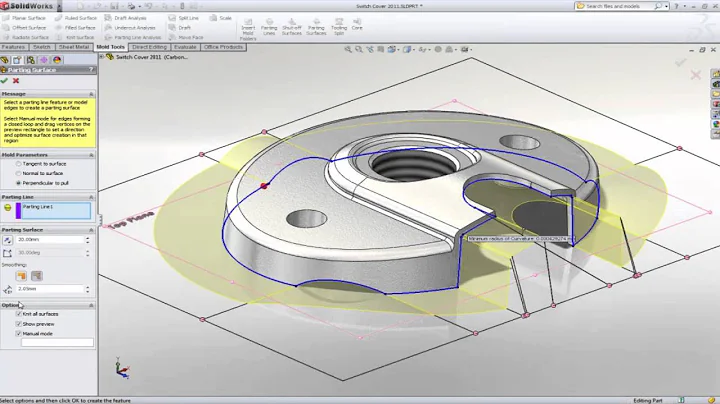Open the FeatureManager design tree tab

pyautogui.click(x=5, y=60)
